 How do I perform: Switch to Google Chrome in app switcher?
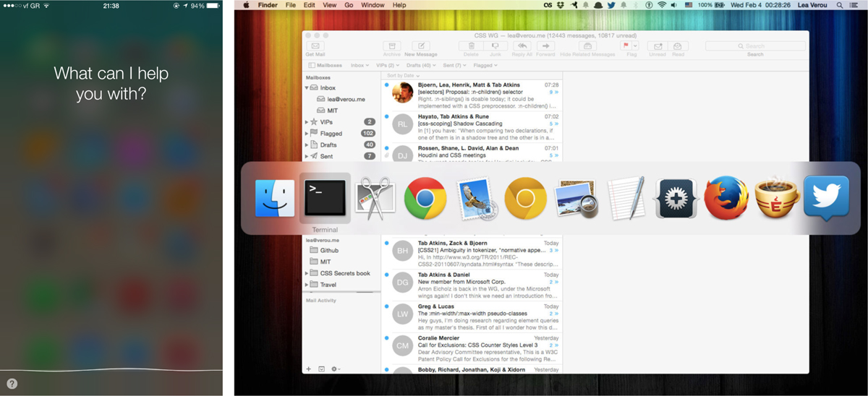point(425,198)
